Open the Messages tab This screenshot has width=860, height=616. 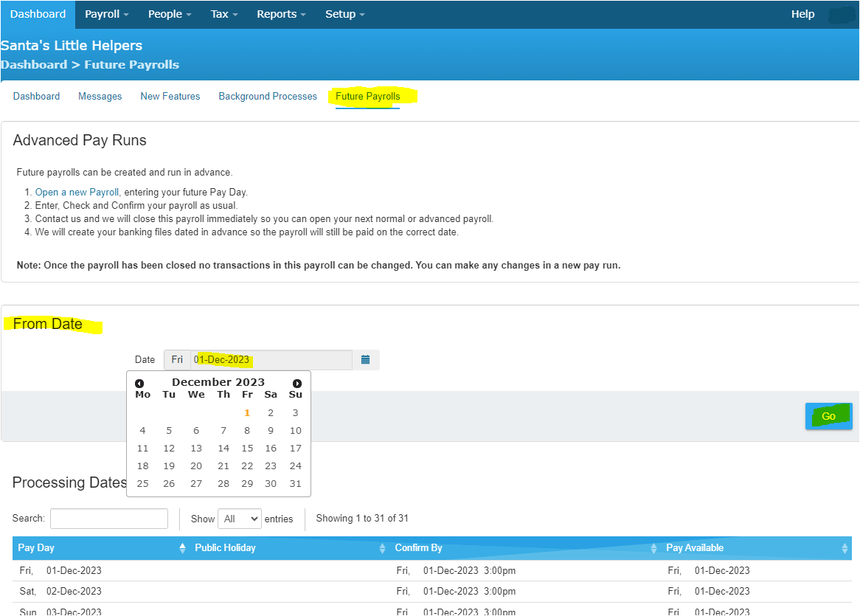[100, 97]
